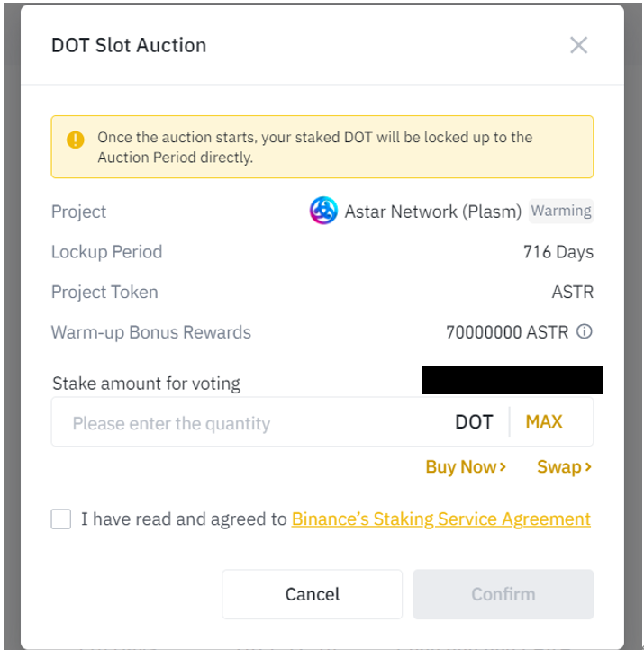Click the Astar Network (Plasm) project name

pyautogui.click(x=433, y=212)
